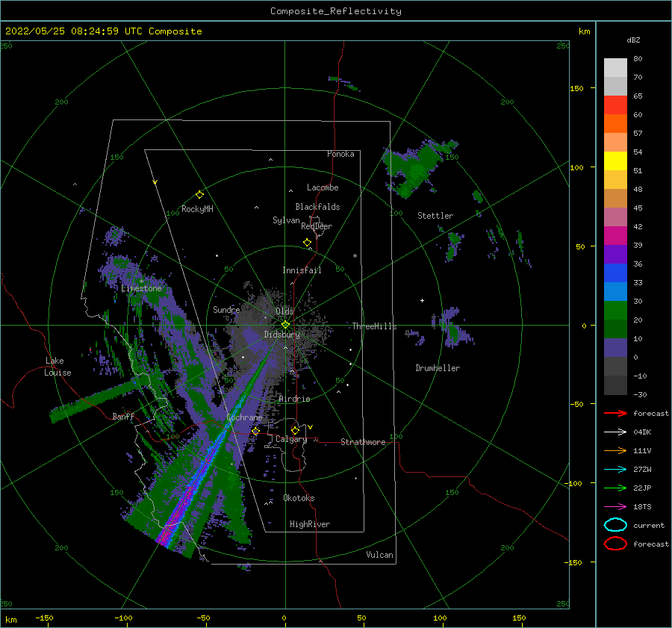672x628 pixels.
Task: Click the Blackfalds town label
Action: click(317, 207)
